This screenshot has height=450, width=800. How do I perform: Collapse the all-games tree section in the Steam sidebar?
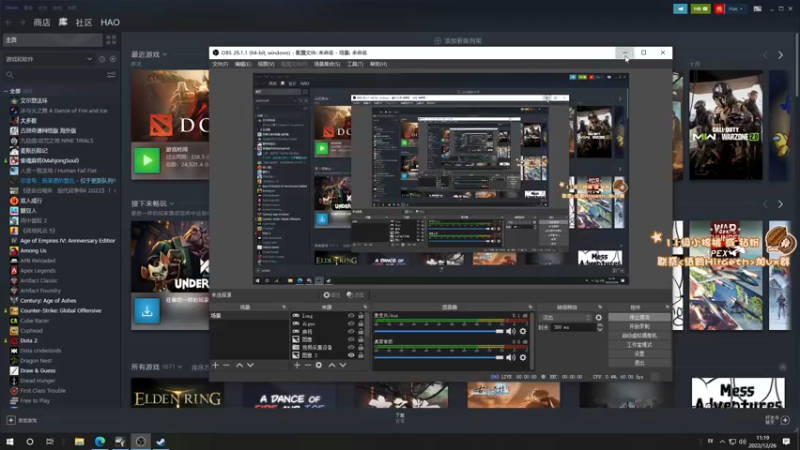pos(6,91)
